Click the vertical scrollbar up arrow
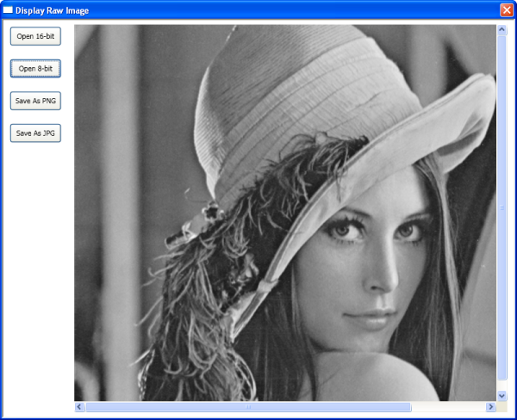 501,30
